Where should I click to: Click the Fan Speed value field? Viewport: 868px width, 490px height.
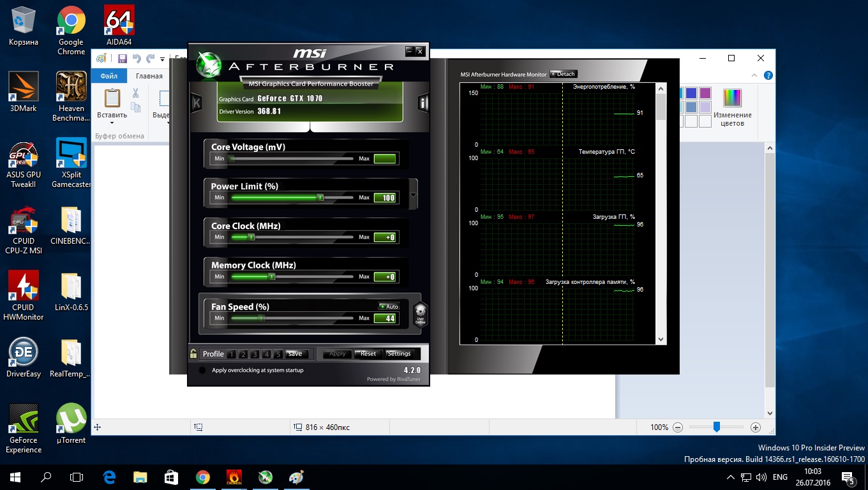(x=385, y=318)
